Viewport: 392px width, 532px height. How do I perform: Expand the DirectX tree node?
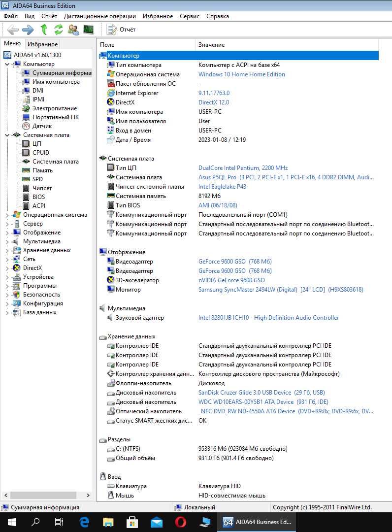(7, 268)
